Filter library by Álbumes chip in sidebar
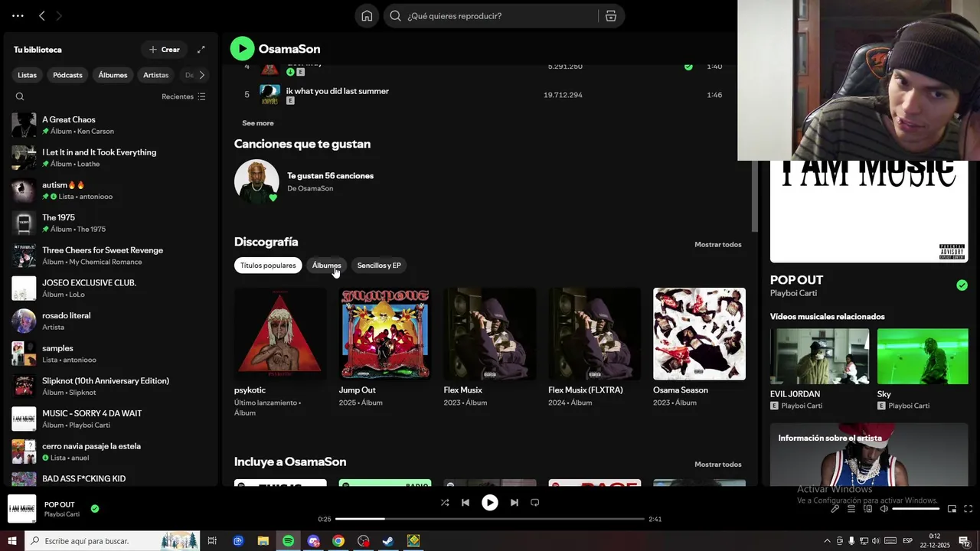Image resolution: width=980 pixels, height=551 pixels. 113,75
